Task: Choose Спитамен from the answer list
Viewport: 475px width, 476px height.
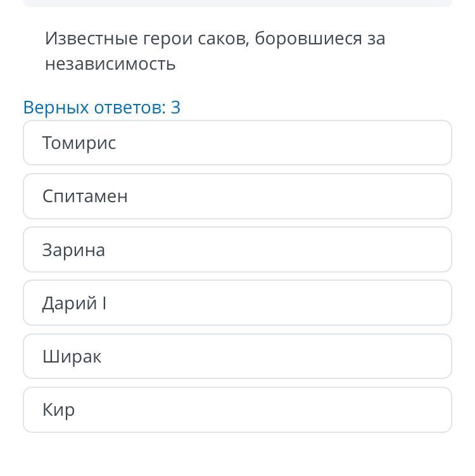Action: coord(237,196)
